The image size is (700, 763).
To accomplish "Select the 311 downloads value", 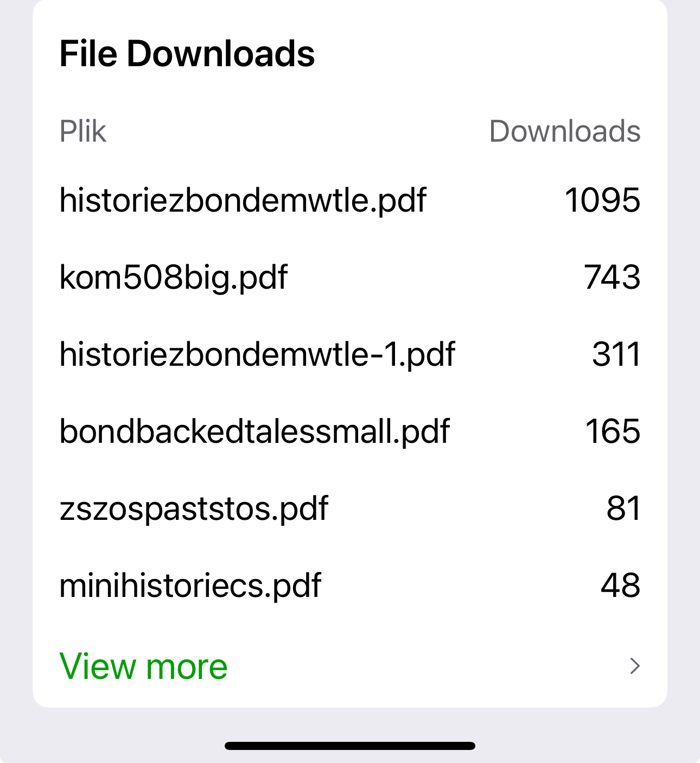I will click(616, 354).
